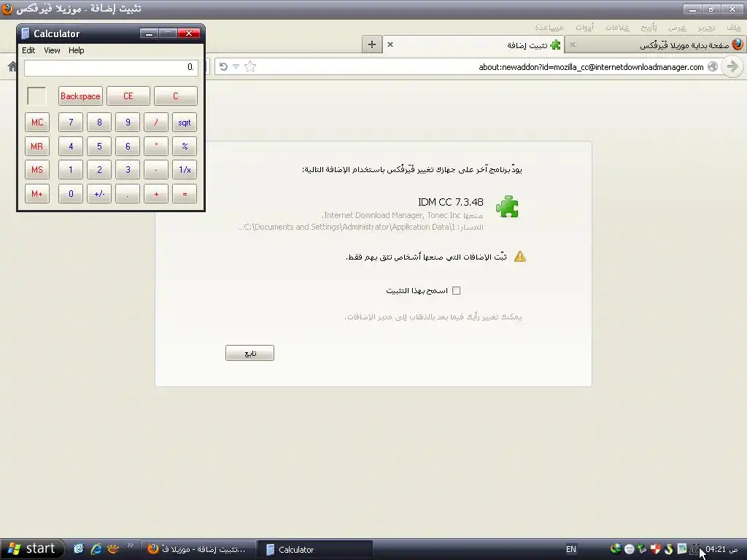
Task: Click the تابع continue button
Action: (249, 353)
